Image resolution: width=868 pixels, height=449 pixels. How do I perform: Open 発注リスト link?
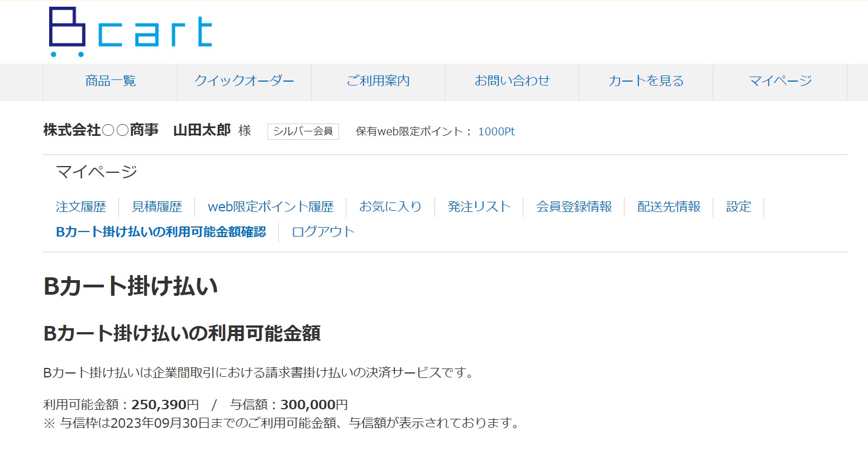tap(479, 207)
